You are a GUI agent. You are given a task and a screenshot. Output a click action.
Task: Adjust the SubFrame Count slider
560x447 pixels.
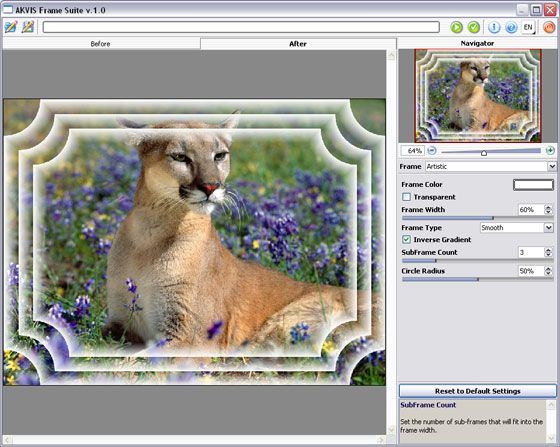click(x=478, y=261)
